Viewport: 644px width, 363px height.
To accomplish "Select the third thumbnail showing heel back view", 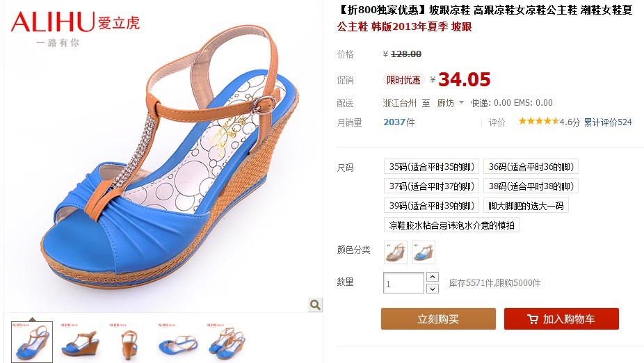I will (x=129, y=341).
